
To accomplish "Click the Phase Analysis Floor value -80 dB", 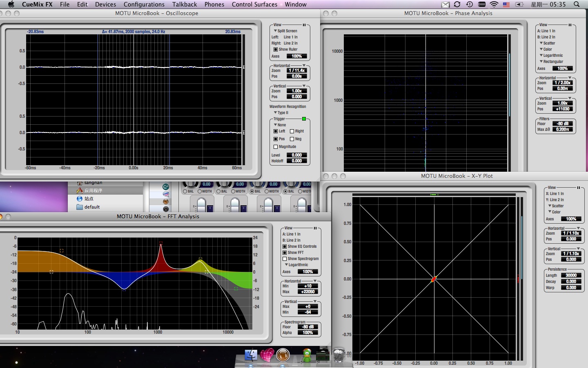I will [563, 124].
